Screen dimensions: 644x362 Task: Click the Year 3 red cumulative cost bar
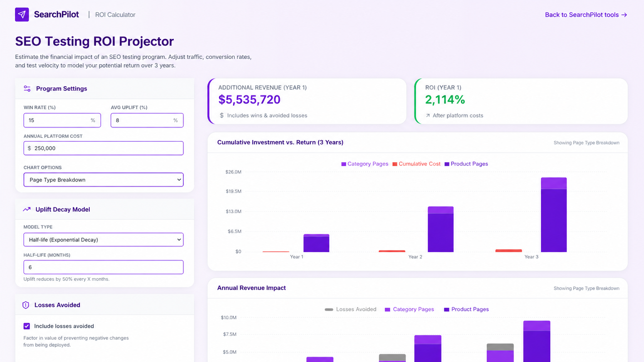coord(508,251)
